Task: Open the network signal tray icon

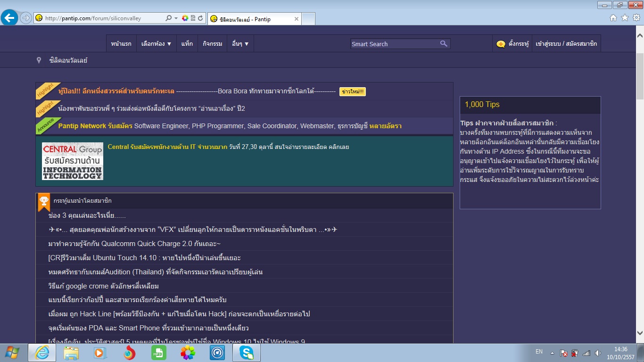Action: [586, 353]
